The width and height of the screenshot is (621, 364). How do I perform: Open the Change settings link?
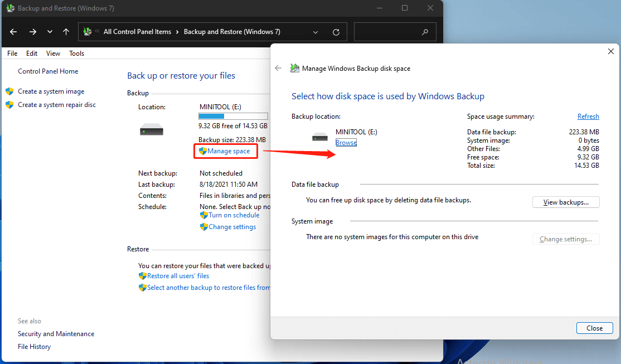tap(232, 227)
